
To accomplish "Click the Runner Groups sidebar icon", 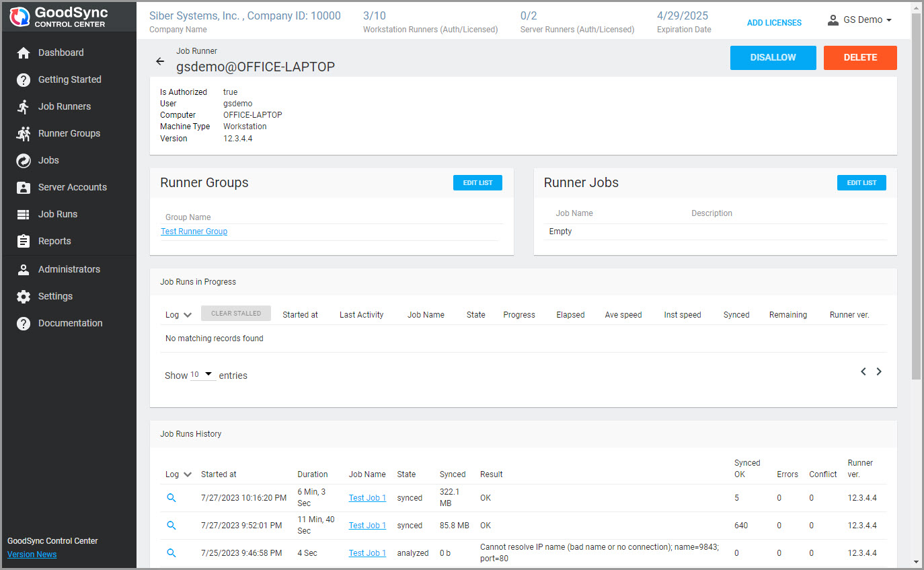I will pos(24,133).
